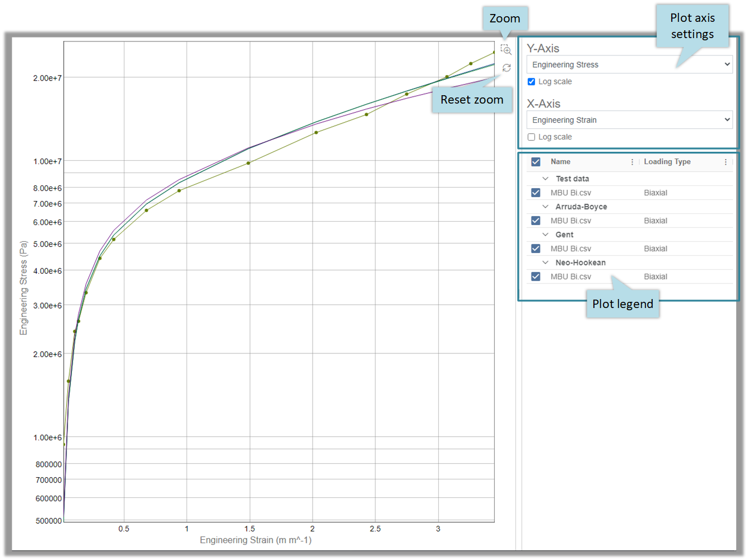748x560 pixels.
Task: Disable Y-Axis Log scale checkbox
Action: pos(531,82)
